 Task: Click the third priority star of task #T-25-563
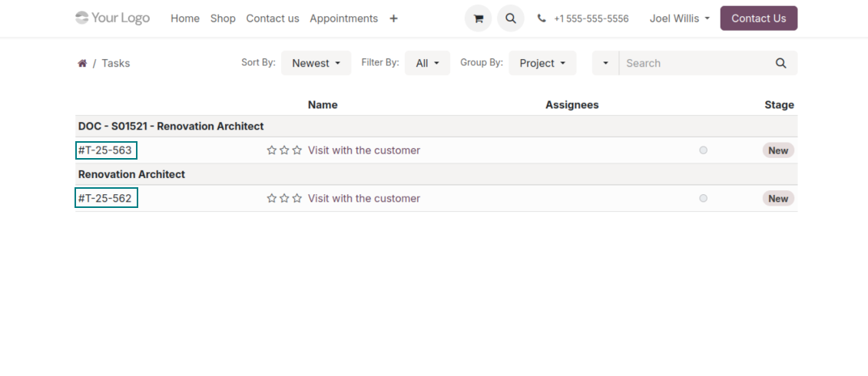coord(297,150)
